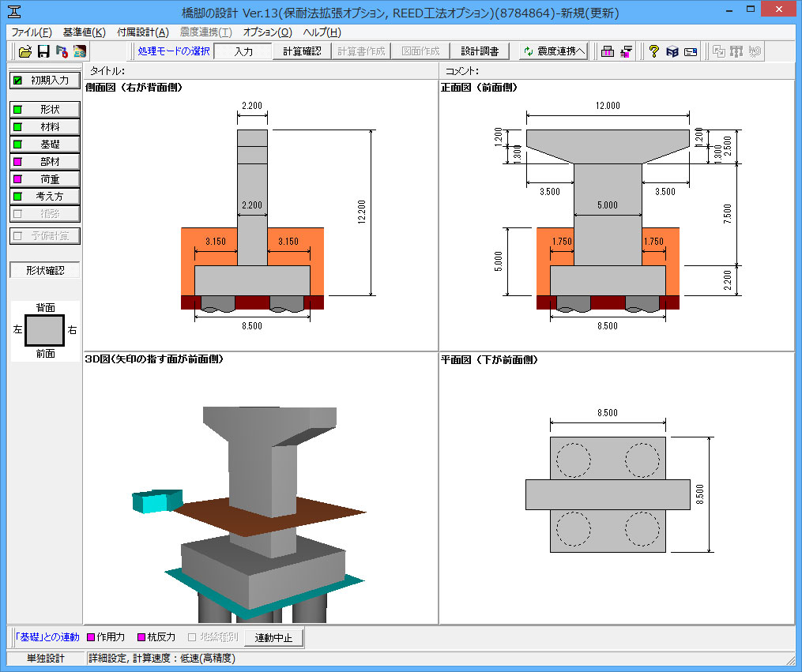This screenshot has width=802, height=672.
Task: Expand the 付属設計(A) menu
Action: coord(142,32)
